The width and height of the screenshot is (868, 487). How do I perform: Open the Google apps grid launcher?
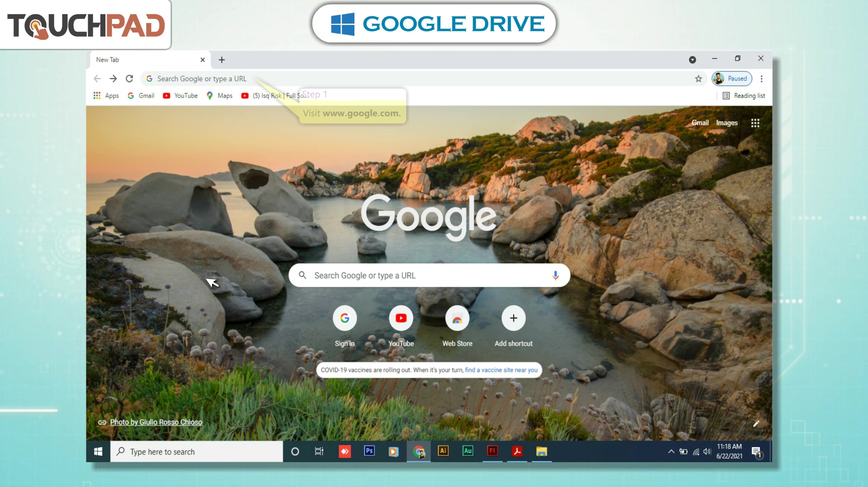755,123
